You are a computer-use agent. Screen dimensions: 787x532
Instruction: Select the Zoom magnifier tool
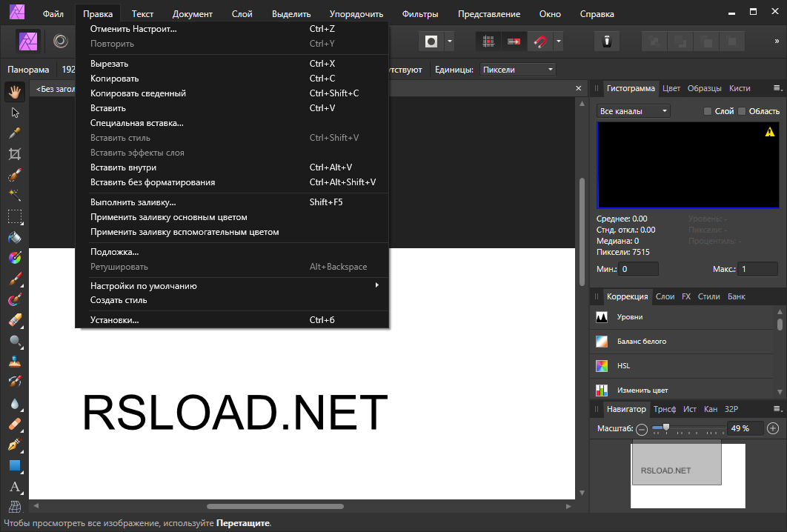pyautogui.click(x=15, y=342)
